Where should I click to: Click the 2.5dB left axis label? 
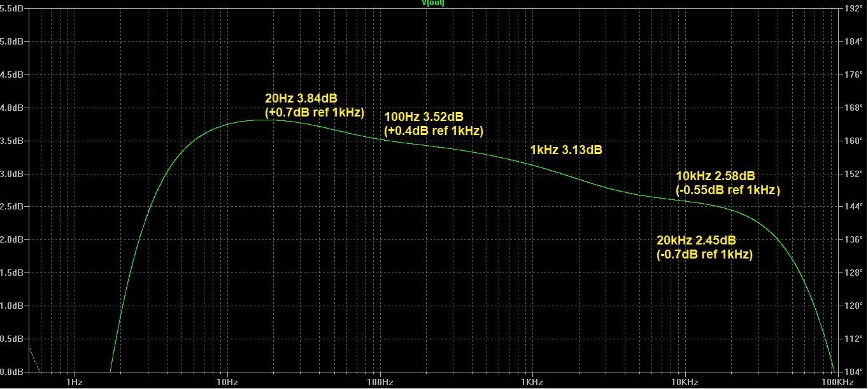(11, 207)
